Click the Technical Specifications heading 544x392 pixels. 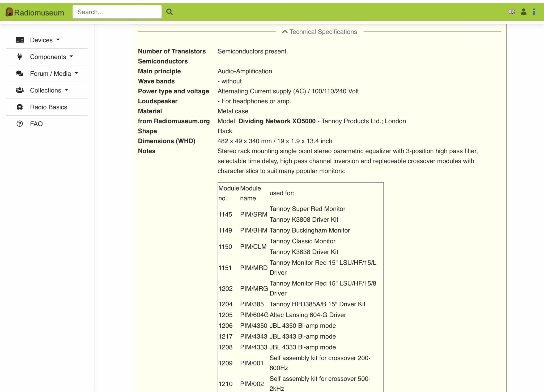(x=323, y=32)
